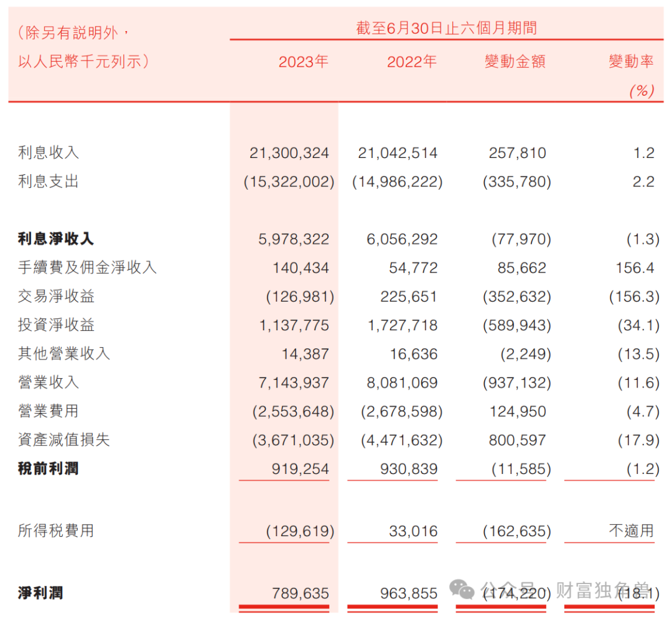Click the 變動率 column header
This screenshot has width=672, height=617.
632,62
